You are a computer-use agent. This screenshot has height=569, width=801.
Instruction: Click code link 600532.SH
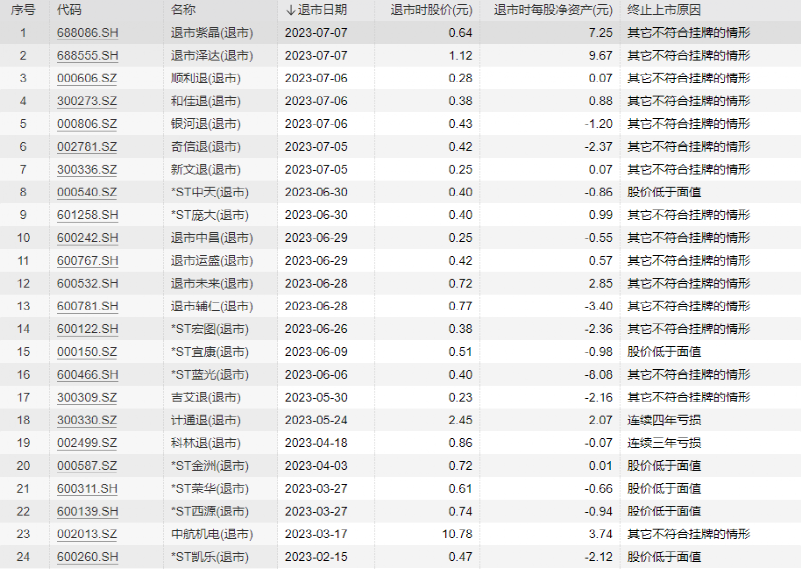point(87,284)
